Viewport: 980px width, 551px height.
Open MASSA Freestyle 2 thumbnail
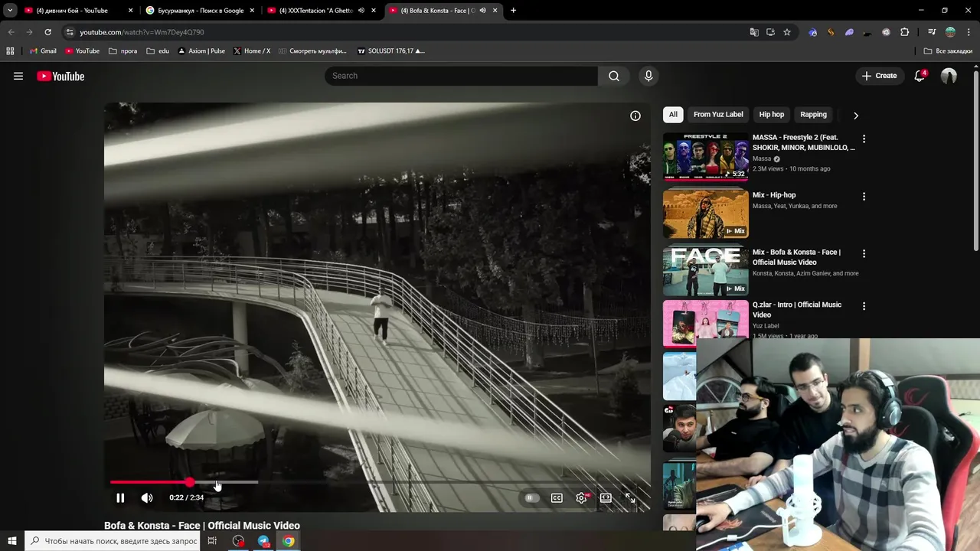click(x=705, y=157)
